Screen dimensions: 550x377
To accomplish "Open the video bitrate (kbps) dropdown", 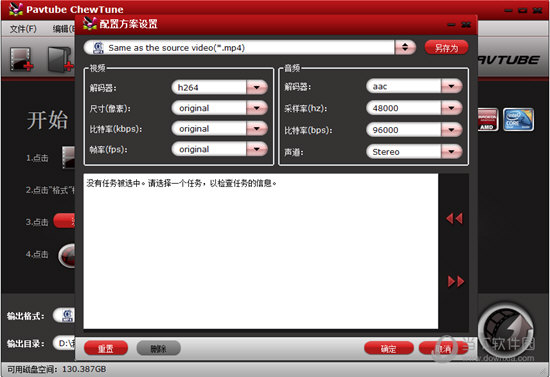I will [x=257, y=129].
